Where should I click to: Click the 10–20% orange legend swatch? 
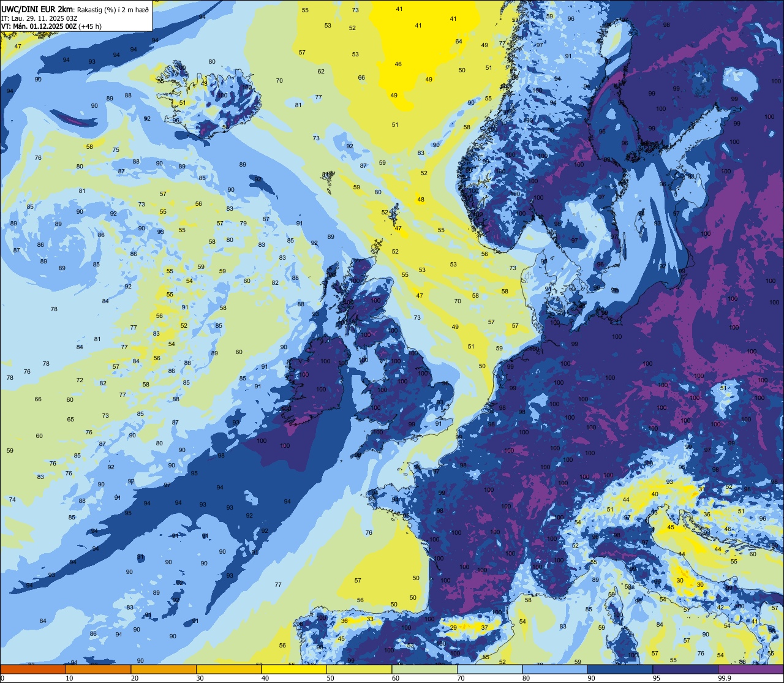pyautogui.click(x=98, y=669)
